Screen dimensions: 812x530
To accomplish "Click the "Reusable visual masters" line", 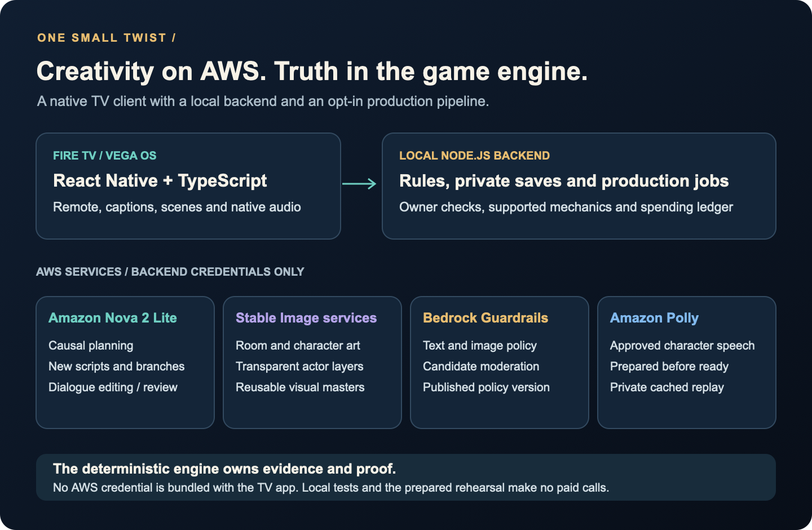I will click(300, 387).
